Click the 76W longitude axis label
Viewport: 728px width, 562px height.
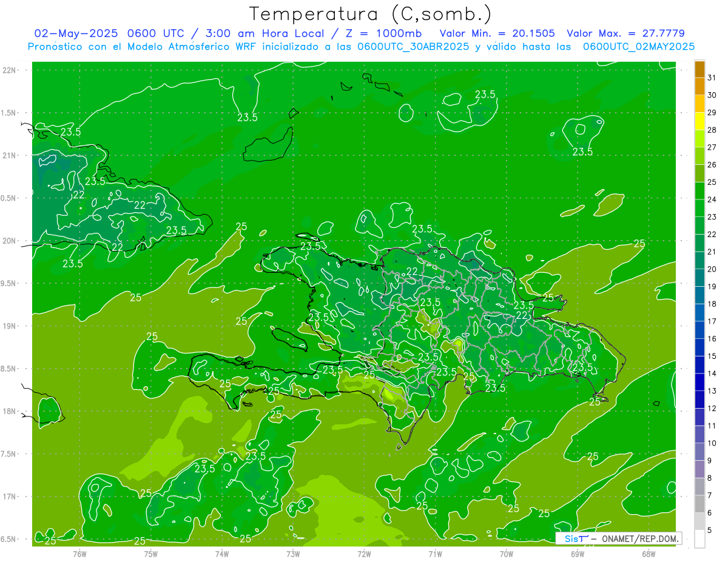(x=79, y=554)
